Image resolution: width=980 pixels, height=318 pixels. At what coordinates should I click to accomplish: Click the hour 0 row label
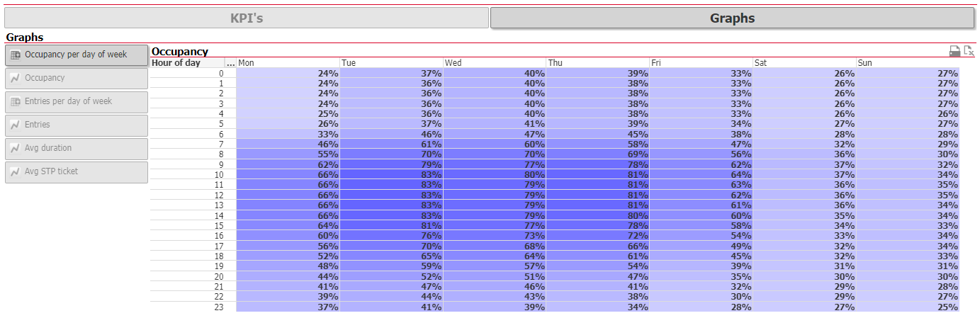click(220, 73)
